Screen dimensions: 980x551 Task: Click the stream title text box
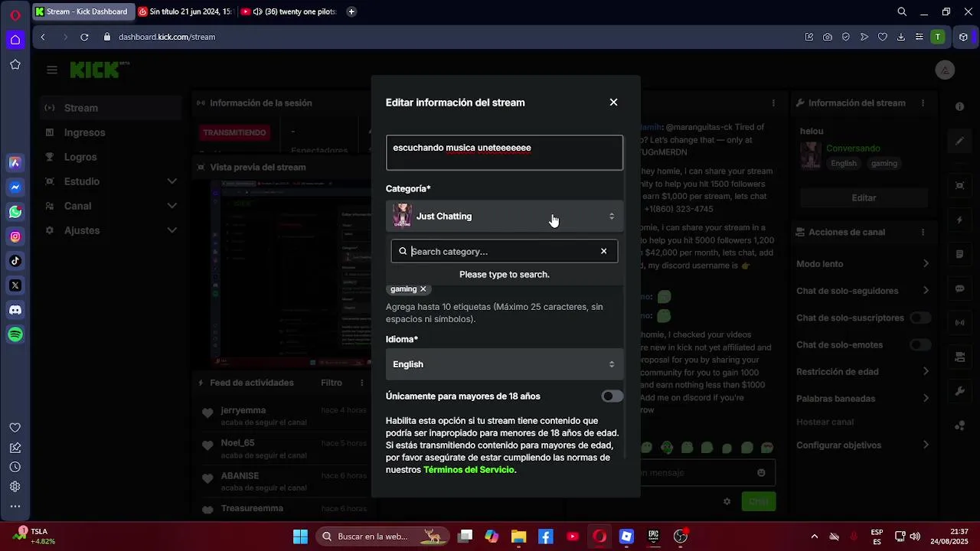(x=505, y=152)
